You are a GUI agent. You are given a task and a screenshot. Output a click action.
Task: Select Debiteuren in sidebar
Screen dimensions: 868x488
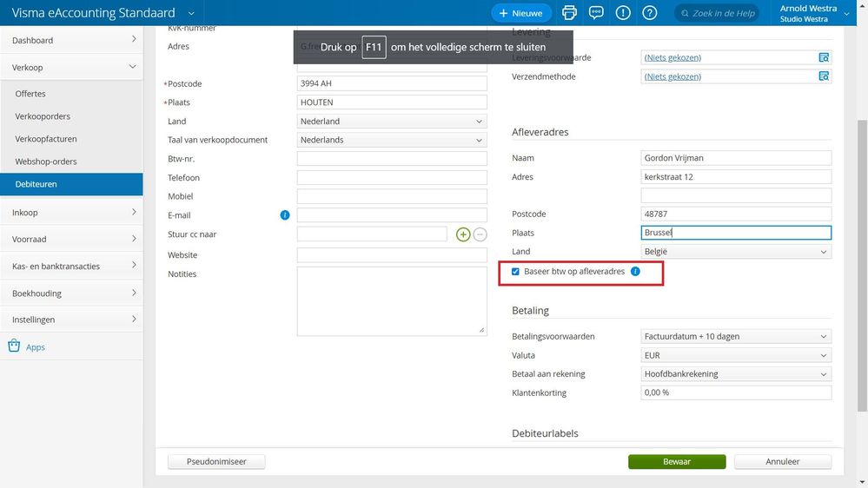71,184
